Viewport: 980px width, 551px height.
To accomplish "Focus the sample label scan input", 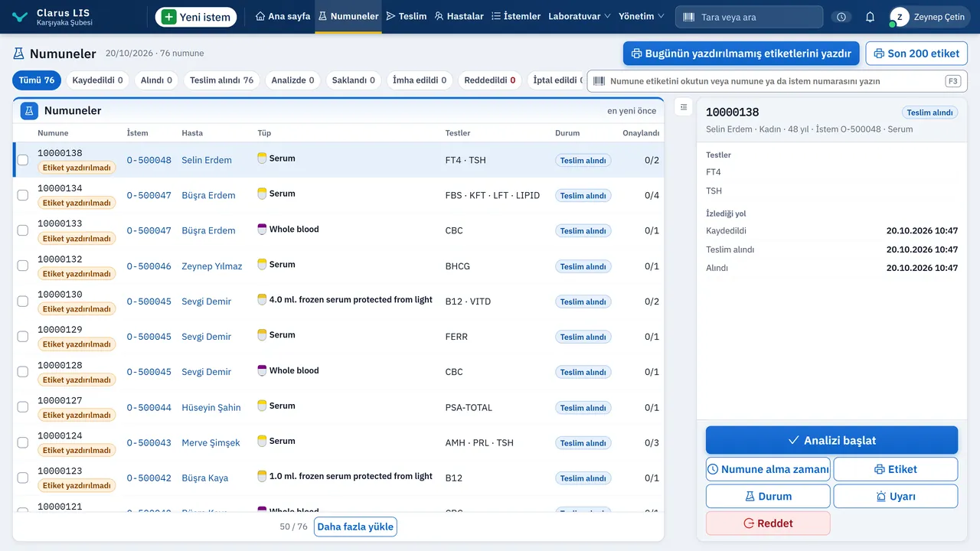I will [777, 81].
